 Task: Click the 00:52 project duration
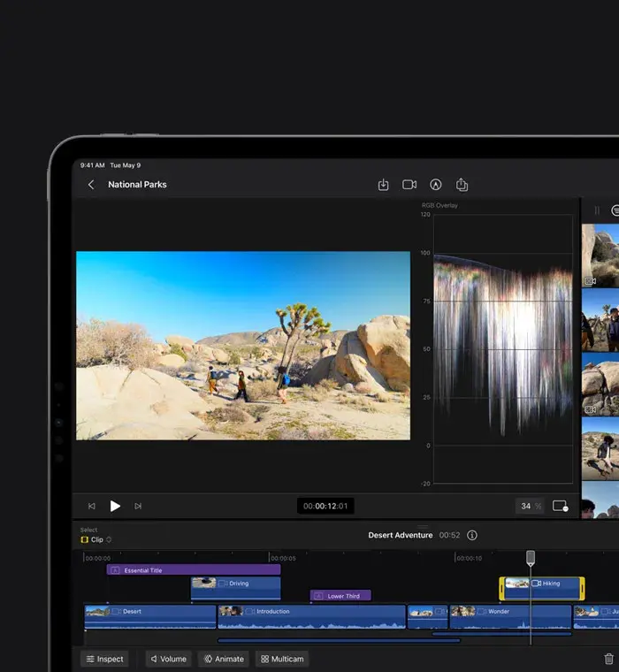coord(449,535)
